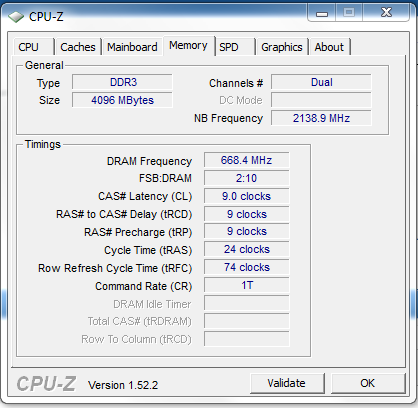The height and width of the screenshot is (408, 418).
Task: Select the Mainboard tab
Action: [x=132, y=47]
